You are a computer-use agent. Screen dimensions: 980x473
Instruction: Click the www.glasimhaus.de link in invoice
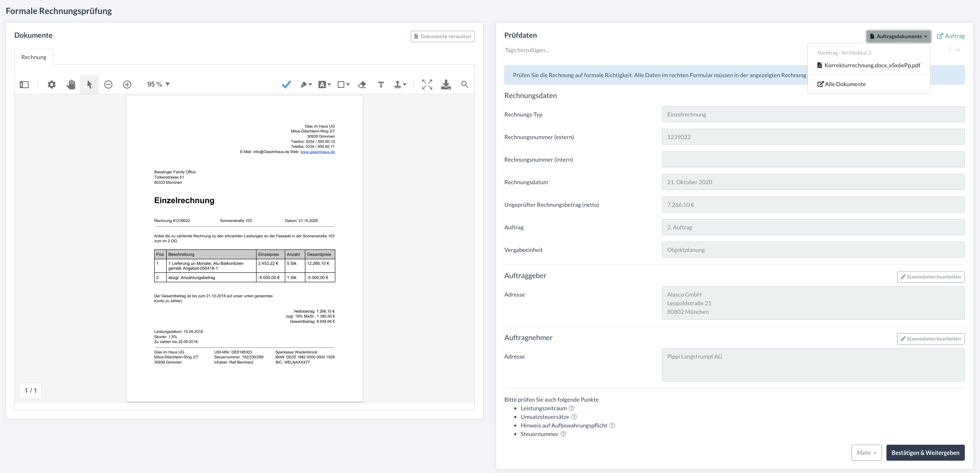pyautogui.click(x=317, y=152)
